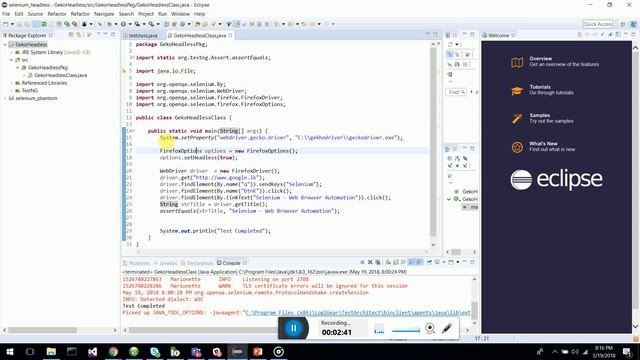Switch to the Console tab
Image resolution: width=640 pixels, height=360 pixels.
(231, 263)
